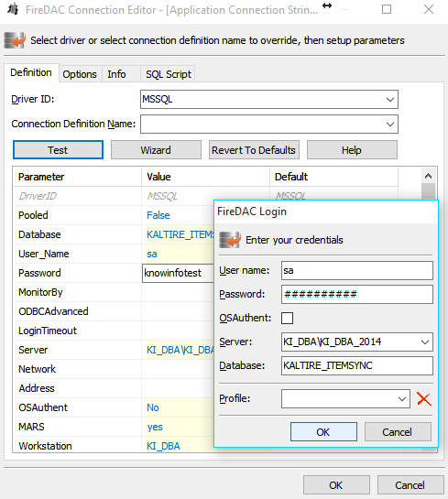Click OK at bottom of Connection Editor
The height and width of the screenshot is (499, 448).
point(336,485)
